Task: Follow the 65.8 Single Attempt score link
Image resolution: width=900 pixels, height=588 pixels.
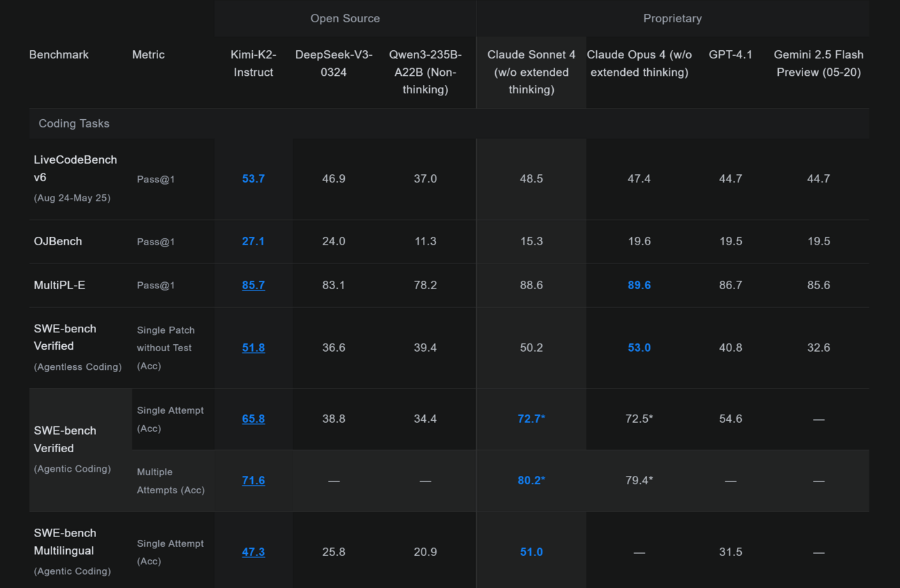Action: point(254,419)
